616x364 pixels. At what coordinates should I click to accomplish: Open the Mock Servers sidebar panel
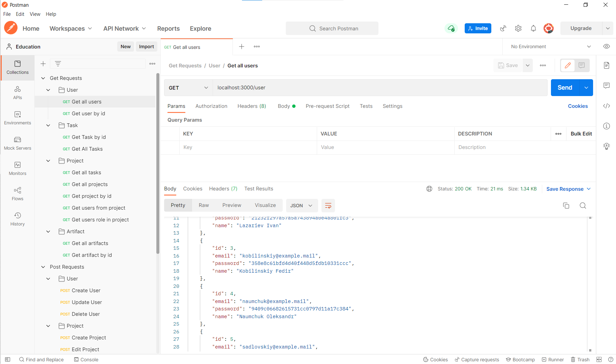pos(18,143)
